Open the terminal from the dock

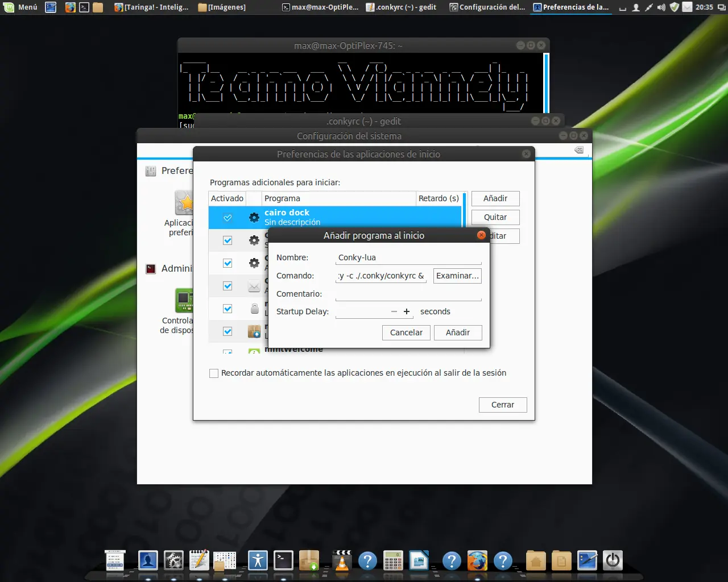pos(283,561)
